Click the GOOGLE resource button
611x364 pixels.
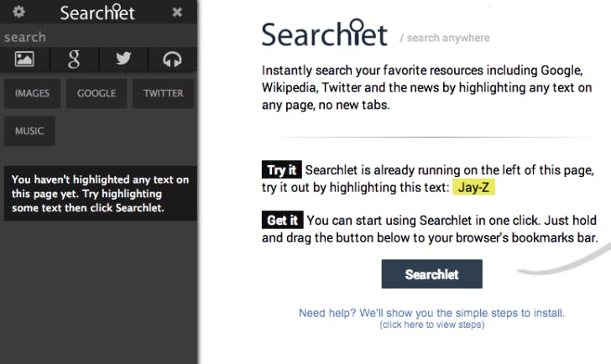point(97,94)
